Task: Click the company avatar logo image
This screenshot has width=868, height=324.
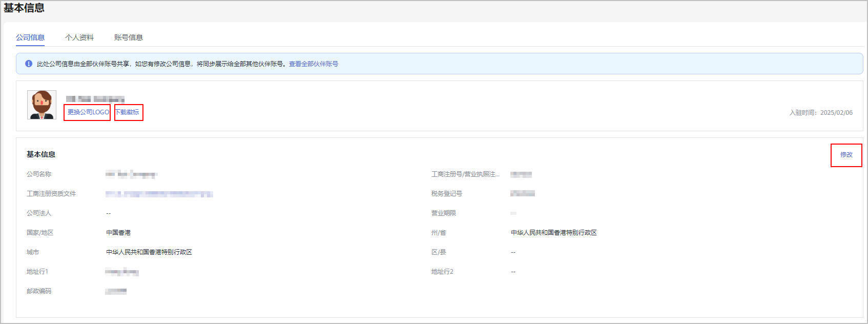Action: [42, 105]
